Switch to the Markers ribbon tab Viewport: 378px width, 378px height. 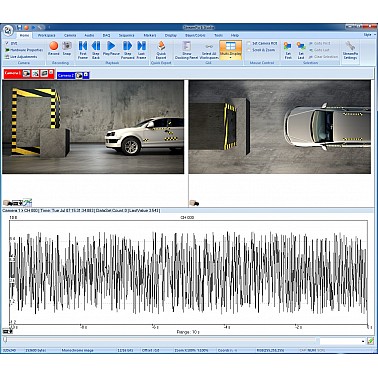(x=150, y=35)
